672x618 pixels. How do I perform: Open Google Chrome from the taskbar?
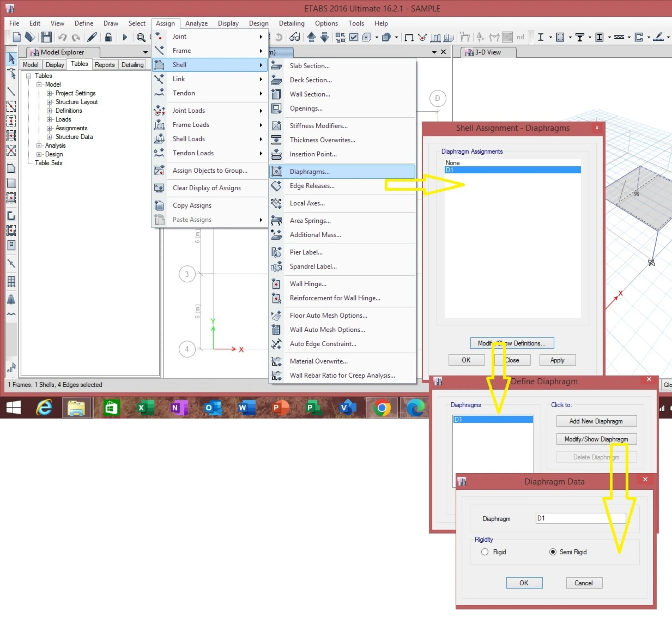point(381,408)
